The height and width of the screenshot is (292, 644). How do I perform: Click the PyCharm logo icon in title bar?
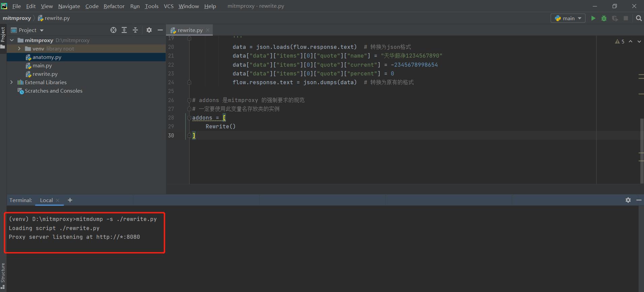(x=4, y=6)
